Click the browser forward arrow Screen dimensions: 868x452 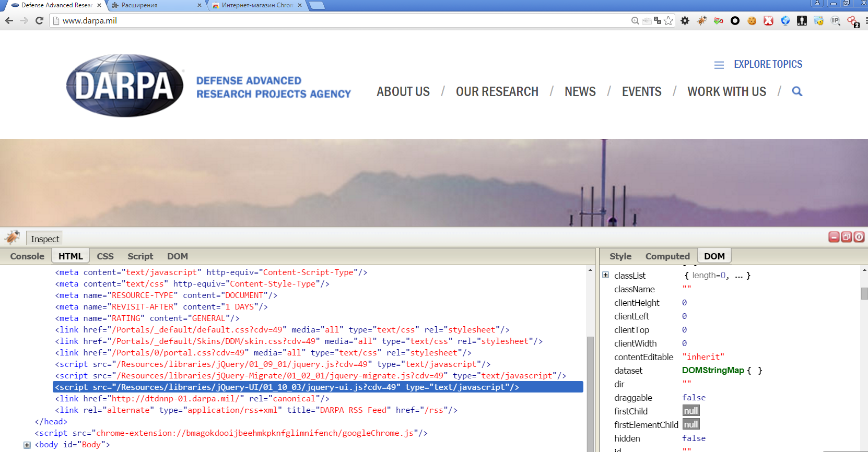click(24, 20)
